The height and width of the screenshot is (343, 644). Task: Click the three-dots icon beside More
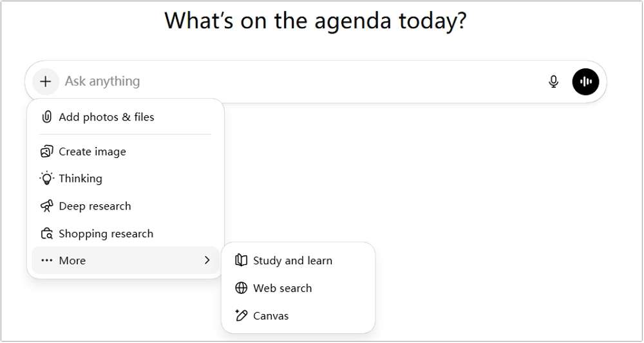(46, 261)
